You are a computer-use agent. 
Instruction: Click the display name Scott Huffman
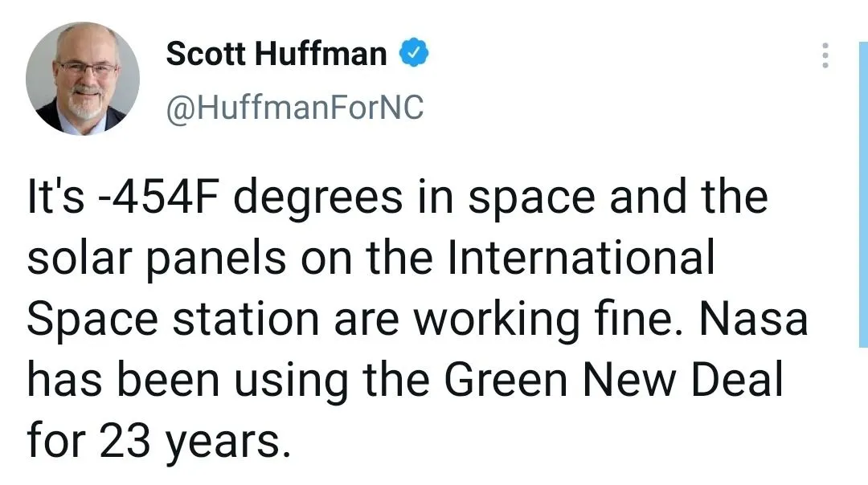point(276,55)
